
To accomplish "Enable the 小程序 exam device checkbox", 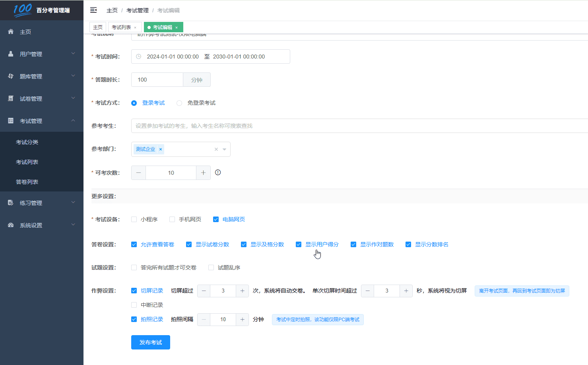I will pos(134,219).
